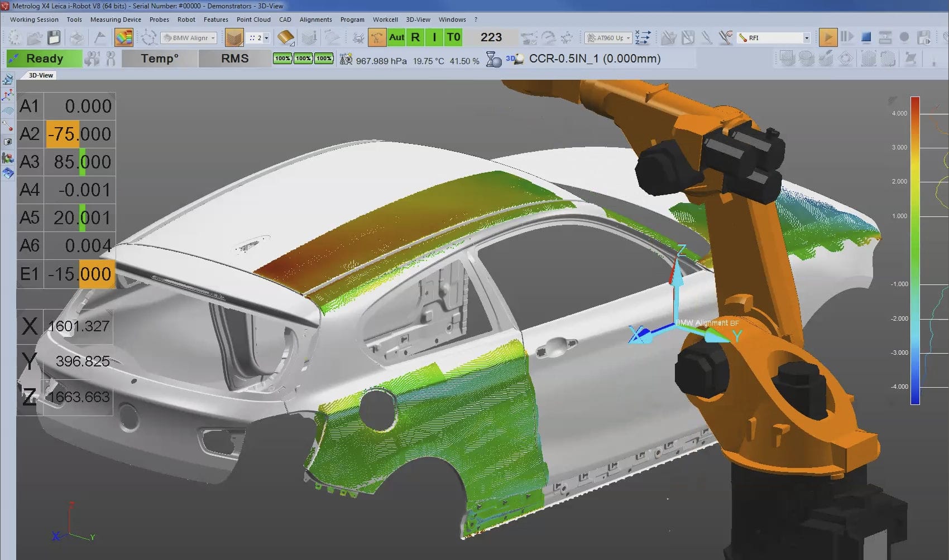Viewport: 949px width, 560px height.
Task: Open the Alignments menu
Action: 315,19
